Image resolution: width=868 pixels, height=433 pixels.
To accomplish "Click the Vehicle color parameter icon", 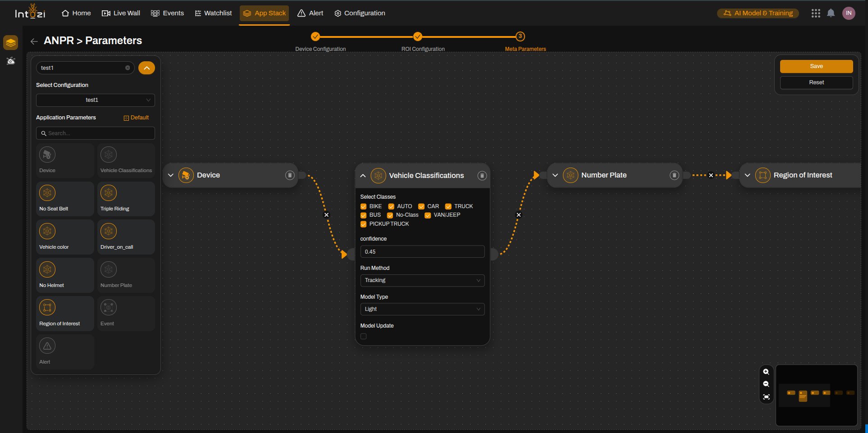I will pyautogui.click(x=47, y=232).
